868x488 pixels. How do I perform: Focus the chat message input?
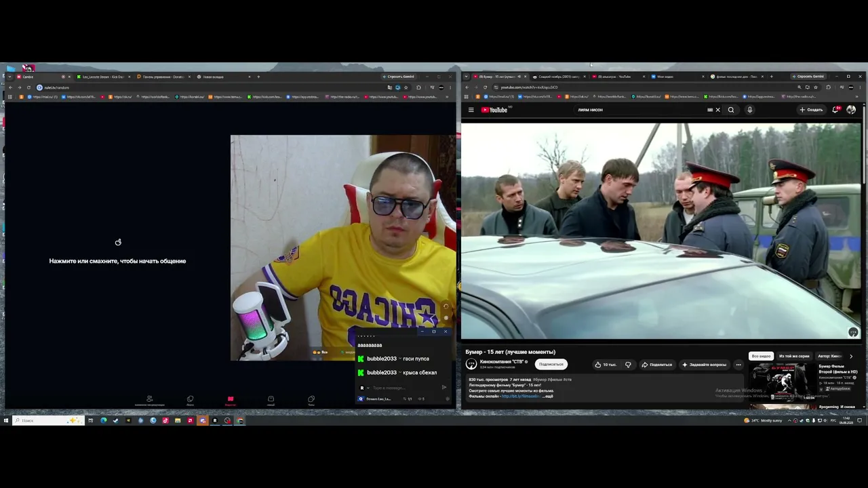click(x=404, y=388)
